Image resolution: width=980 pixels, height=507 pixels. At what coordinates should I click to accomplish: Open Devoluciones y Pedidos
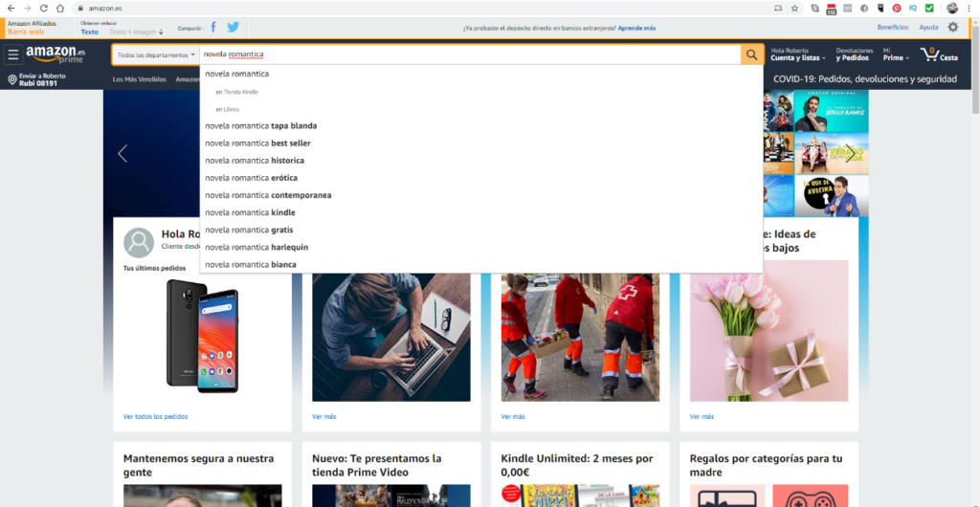point(855,55)
